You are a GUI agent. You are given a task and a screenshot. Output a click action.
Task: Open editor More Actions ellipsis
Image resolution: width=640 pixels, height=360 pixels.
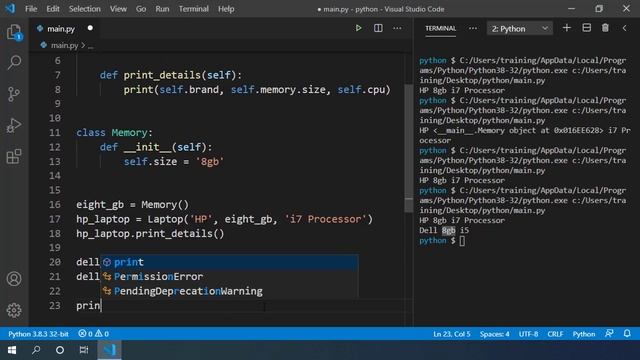[397, 28]
